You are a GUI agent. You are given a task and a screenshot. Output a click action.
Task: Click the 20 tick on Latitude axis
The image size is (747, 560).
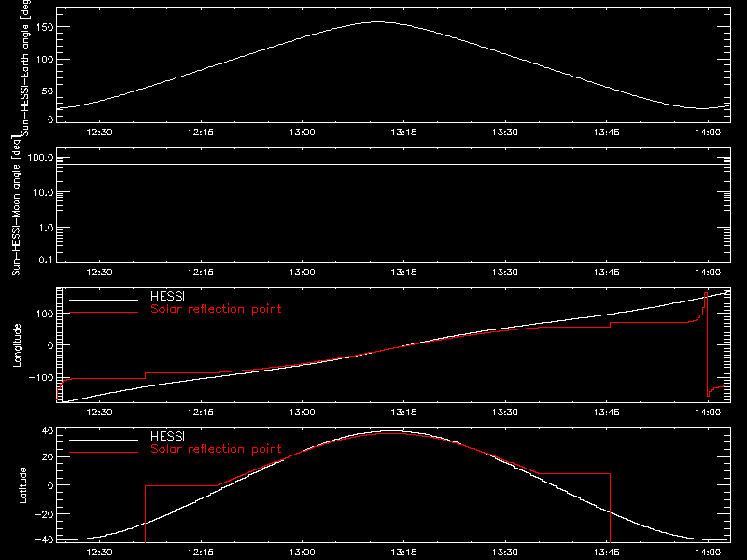[x=48, y=457]
